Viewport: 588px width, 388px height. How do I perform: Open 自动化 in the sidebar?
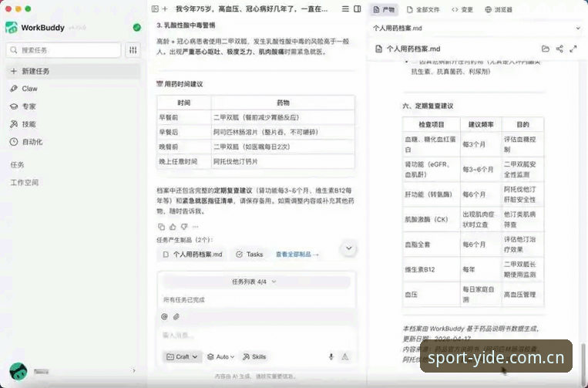point(73,141)
